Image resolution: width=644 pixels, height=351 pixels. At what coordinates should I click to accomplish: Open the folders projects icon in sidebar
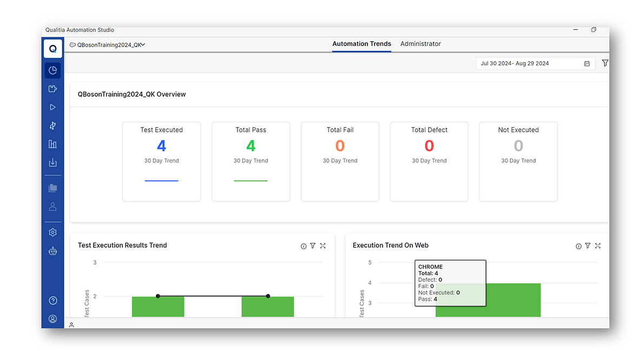[52, 188]
